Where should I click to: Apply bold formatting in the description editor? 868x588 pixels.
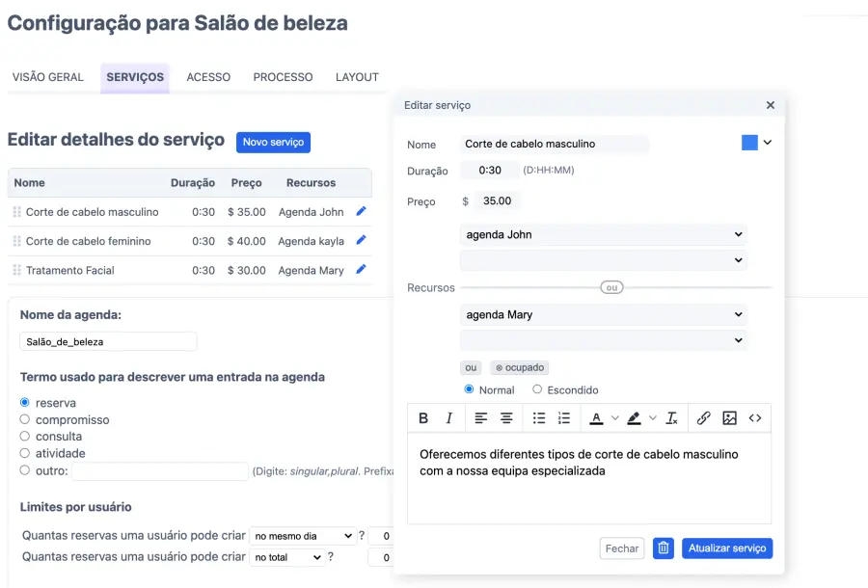click(x=424, y=417)
